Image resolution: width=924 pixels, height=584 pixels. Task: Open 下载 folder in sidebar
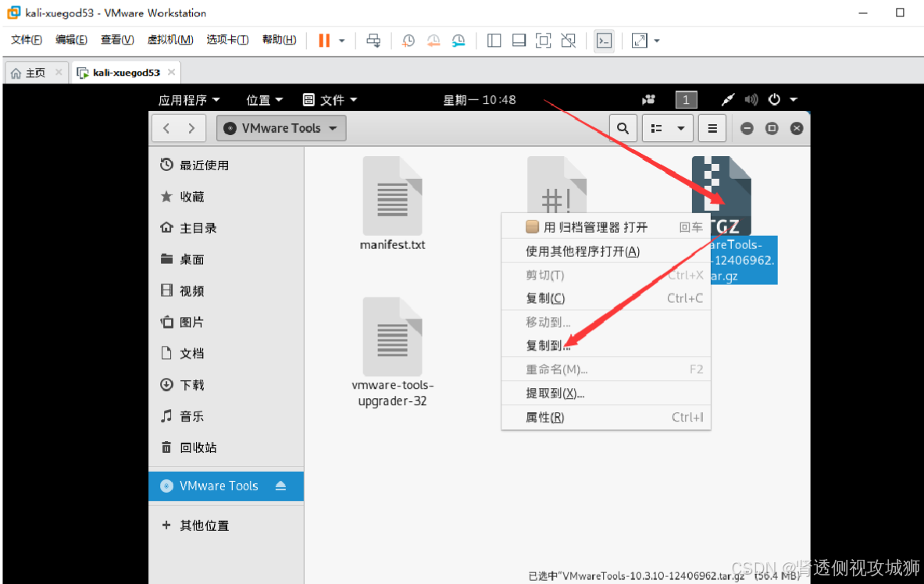point(227,385)
